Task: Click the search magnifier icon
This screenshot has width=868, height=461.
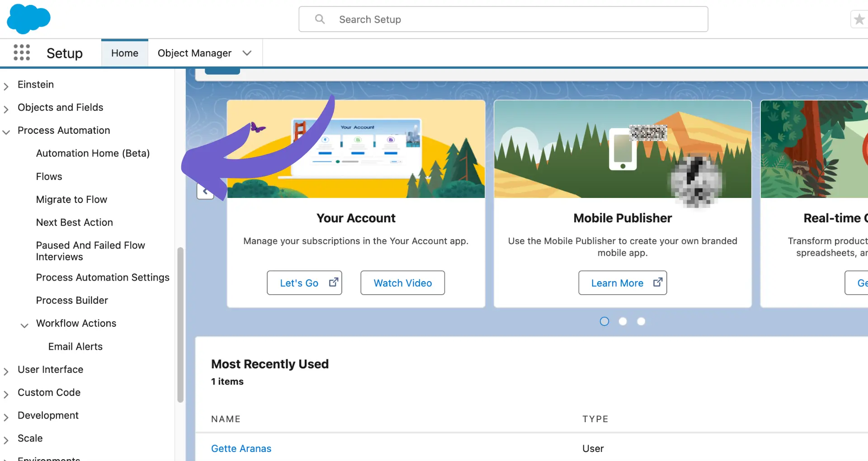Action: [320, 19]
